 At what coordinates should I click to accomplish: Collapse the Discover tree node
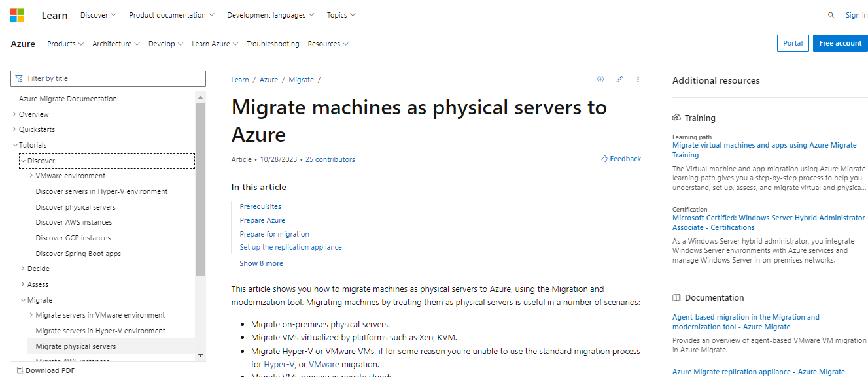pyautogui.click(x=24, y=161)
